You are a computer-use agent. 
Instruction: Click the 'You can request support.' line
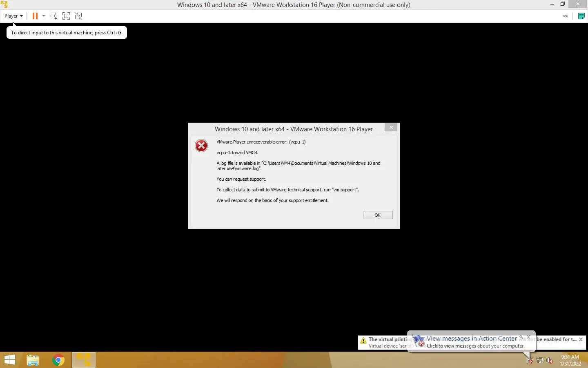tap(241, 179)
